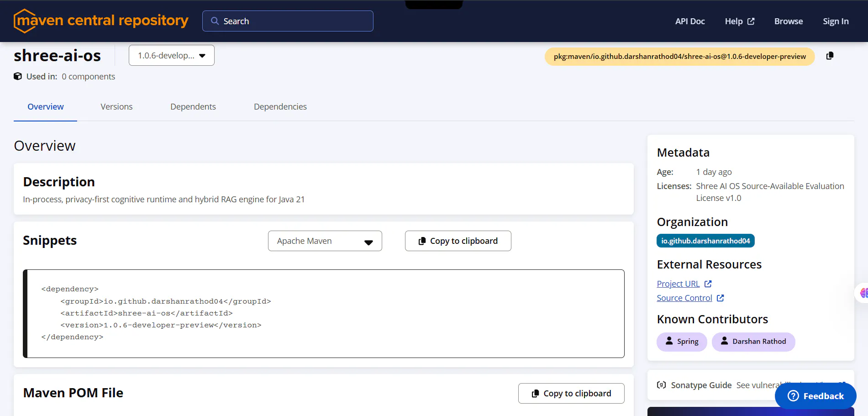Click the external-link icon beside Source Control
Image resolution: width=868 pixels, height=416 pixels.
click(x=720, y=298)
